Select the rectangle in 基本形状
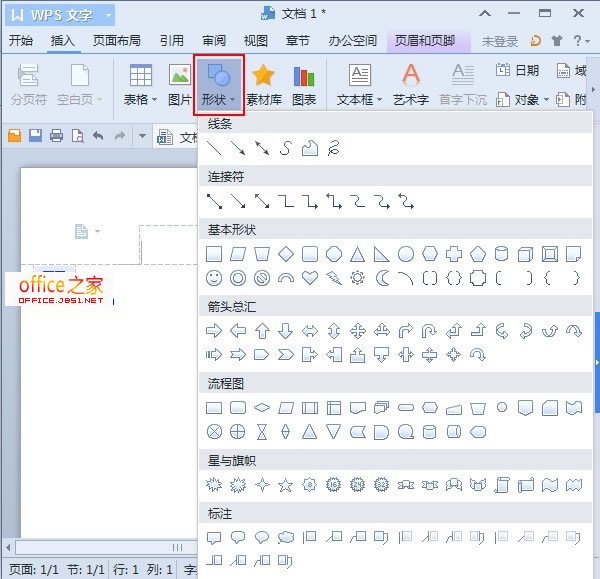The height and width of the screenshot is (579, 600). pos(214,254)
